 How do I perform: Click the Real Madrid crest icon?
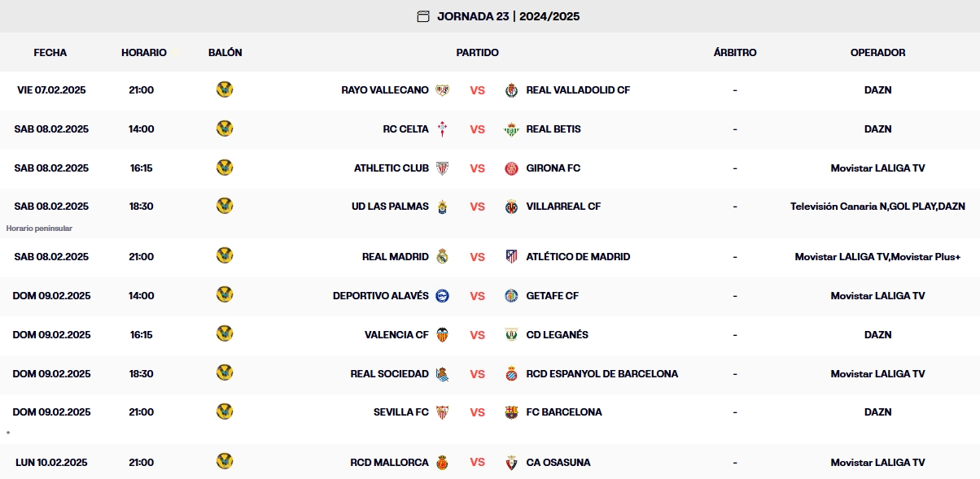click(x=442, y=257)
